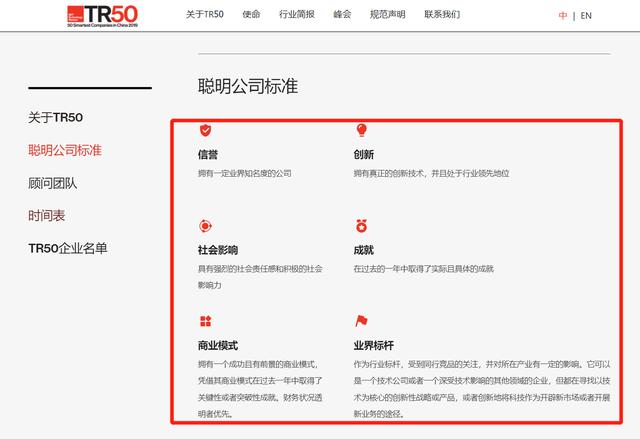Click the light bulb icon above 创新
Viewport: 640px width, 439px height.
pyautogui.click(x=362, y=130)
